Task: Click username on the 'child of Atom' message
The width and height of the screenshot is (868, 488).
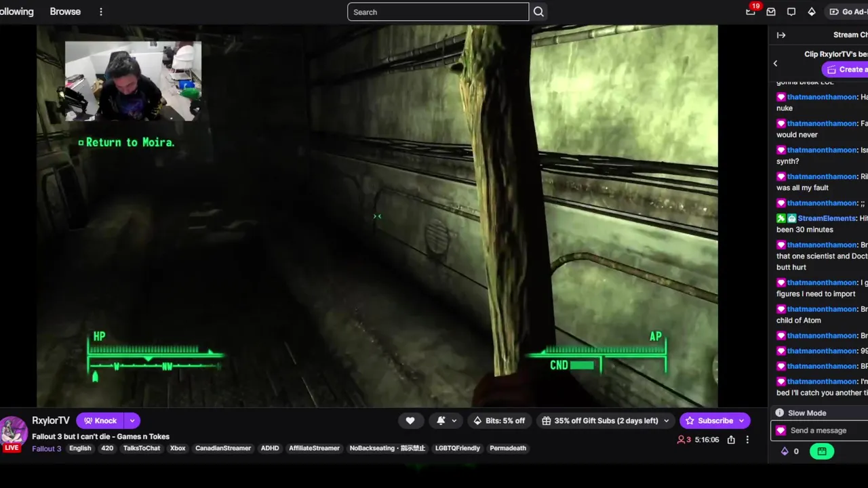Action: click(x=822, y=309)
